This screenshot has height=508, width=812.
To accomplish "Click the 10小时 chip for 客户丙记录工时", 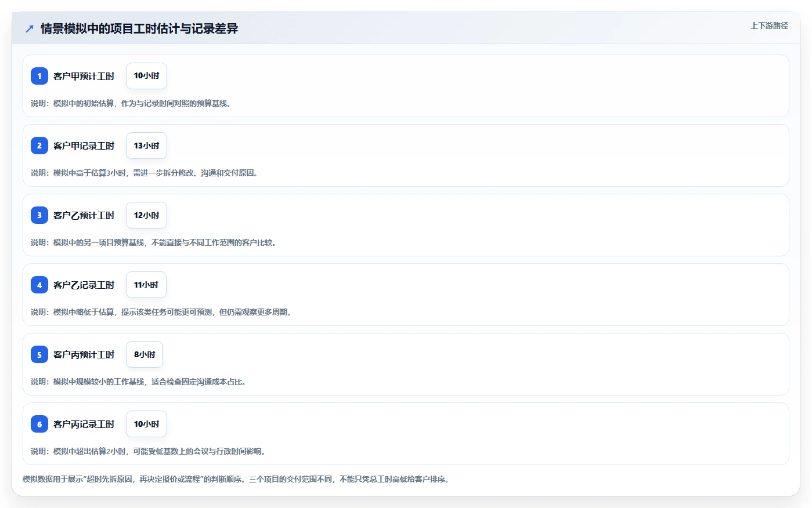I will (x=146, y=424).
